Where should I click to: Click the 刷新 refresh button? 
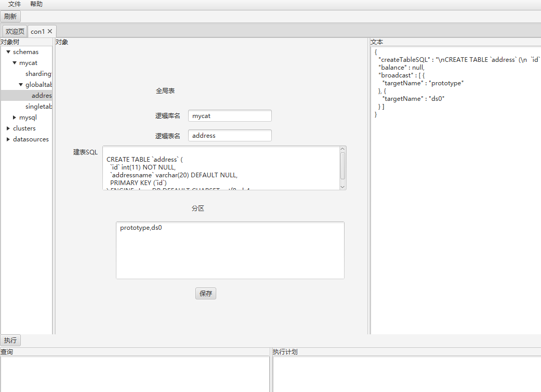[x=10, y=17]
